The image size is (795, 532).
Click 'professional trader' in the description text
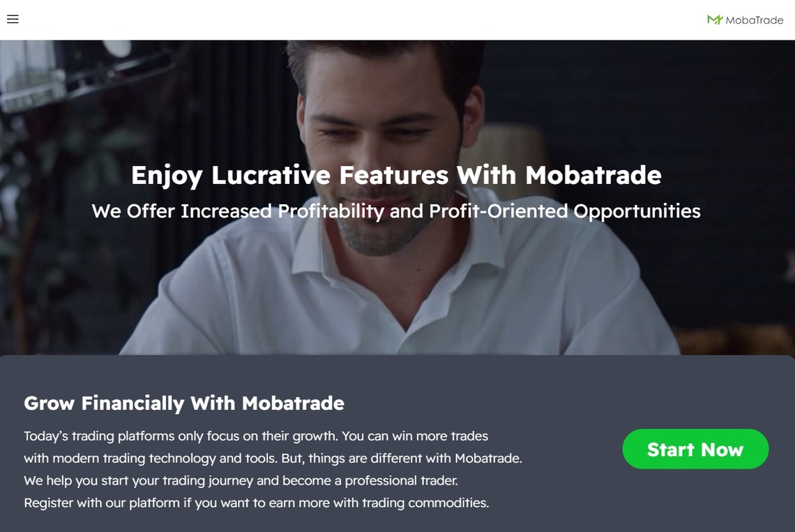[402, 481]
